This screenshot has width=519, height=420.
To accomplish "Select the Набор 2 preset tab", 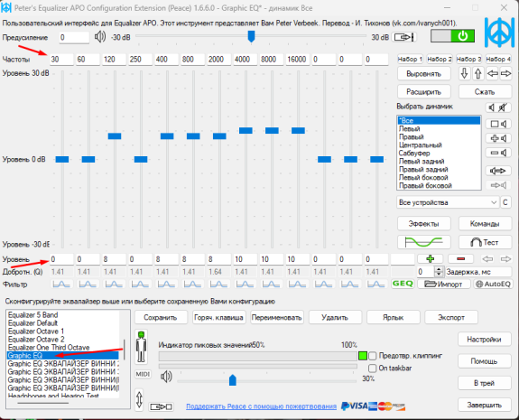I will [x=440, y=59].
